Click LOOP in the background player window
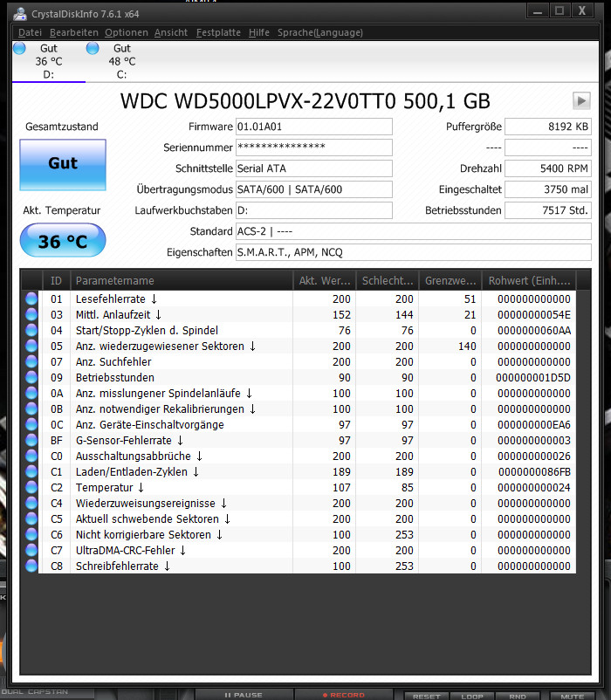611x700 pixels. (x=471, y=696)
